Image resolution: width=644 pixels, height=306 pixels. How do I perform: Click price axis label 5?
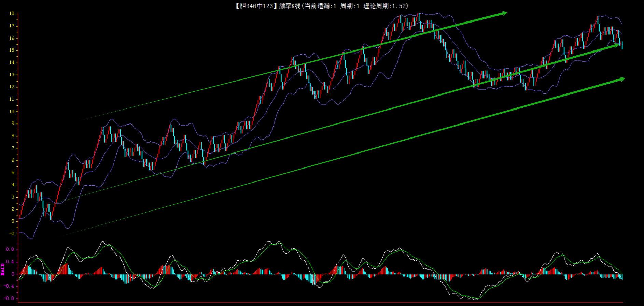point(13,173)
